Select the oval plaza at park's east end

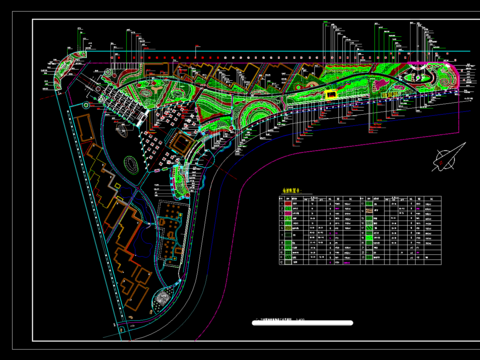pyautogui.click(x=418, y=78)
